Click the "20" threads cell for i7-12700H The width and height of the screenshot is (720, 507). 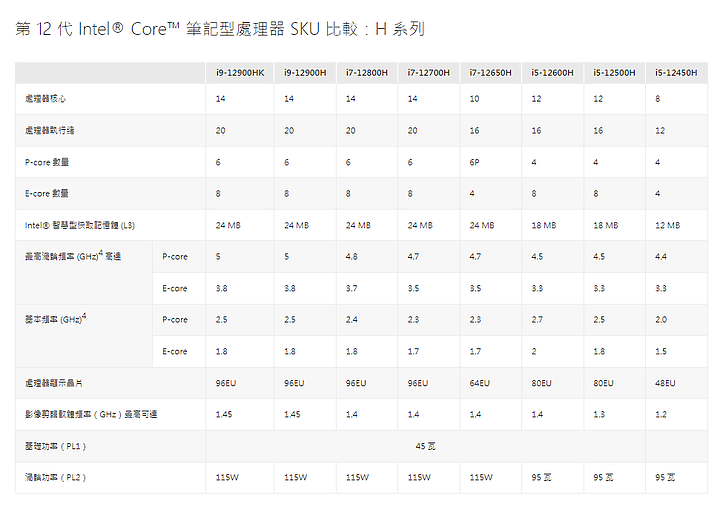(x=412, y=130)
